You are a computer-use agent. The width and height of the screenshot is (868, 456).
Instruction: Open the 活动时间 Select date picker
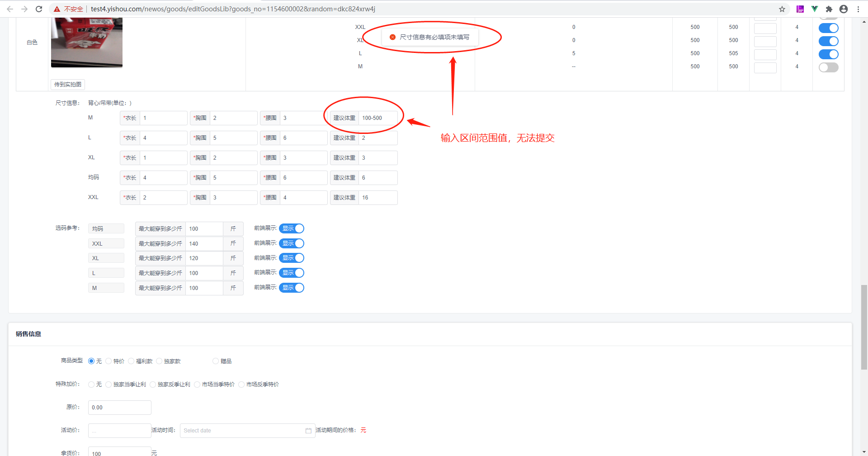(x=247, y=431)
